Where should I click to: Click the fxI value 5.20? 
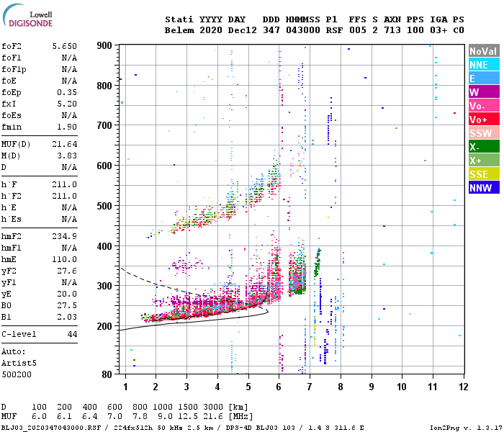[67, 104]
